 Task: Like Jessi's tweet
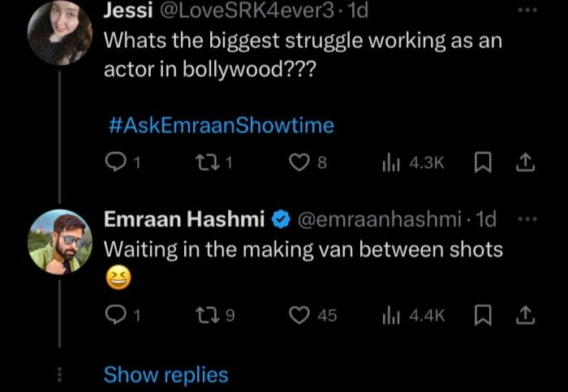pos(299,162)
